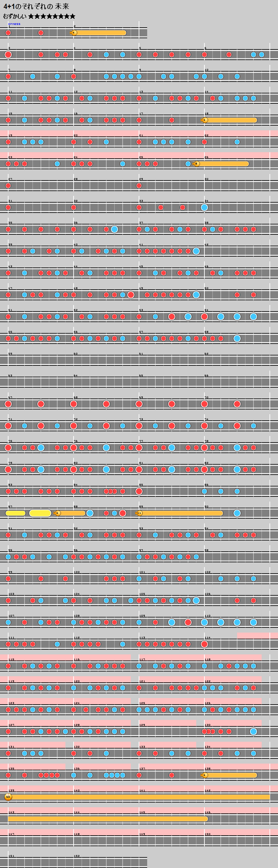Click the balloon note at measure 138
Image resolution: width=278 pixels, height=868 pixels.
pos(205,775)
